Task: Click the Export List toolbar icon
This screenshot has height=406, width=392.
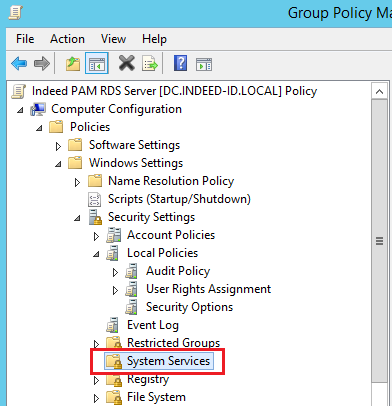Action: (x=150, y=63)
